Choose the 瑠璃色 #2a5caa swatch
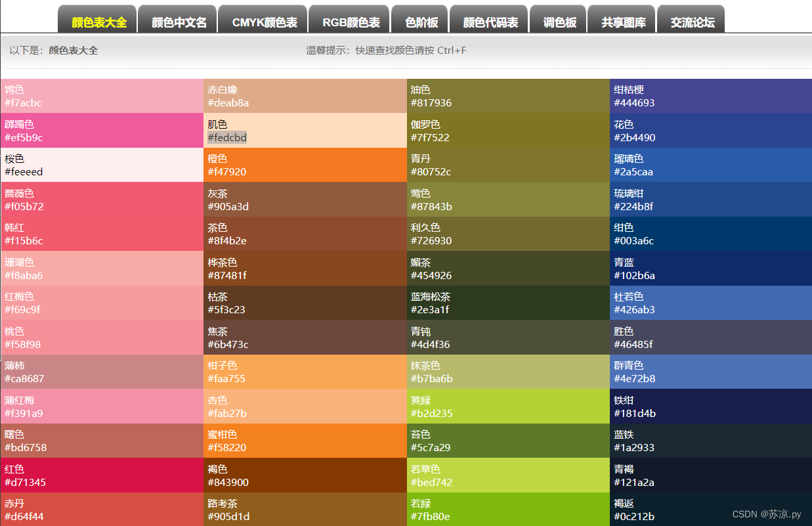 (x=711, y=165)
